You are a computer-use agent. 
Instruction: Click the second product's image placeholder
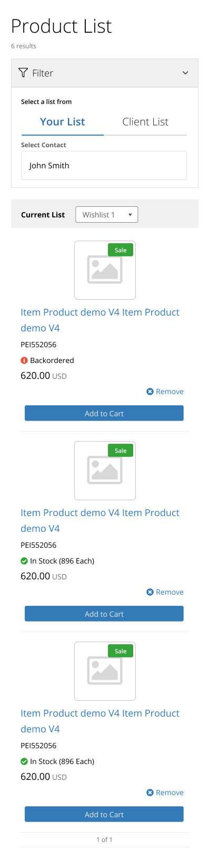coord(105,471)
